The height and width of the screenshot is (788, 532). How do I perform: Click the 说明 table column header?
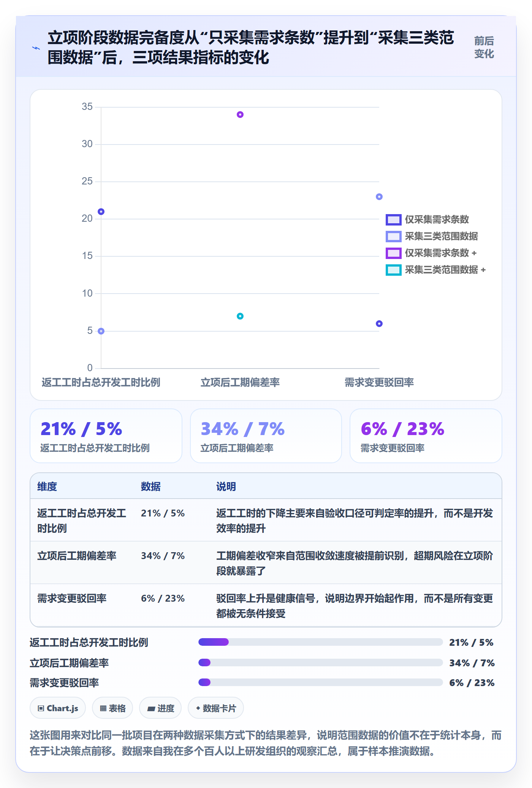click(x=226, y=486)
